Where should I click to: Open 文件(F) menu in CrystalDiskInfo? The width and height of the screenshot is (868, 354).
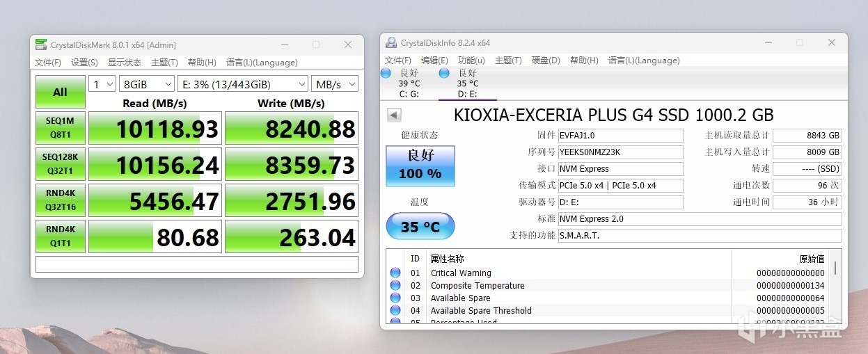[398, 61]
